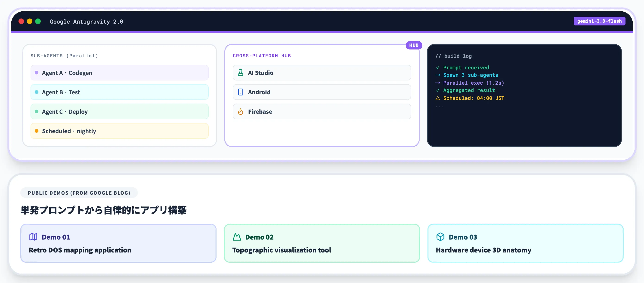The image size is (644, 283).
Task: Select the Scheduled nightly row
Action: tap(120, 131)
